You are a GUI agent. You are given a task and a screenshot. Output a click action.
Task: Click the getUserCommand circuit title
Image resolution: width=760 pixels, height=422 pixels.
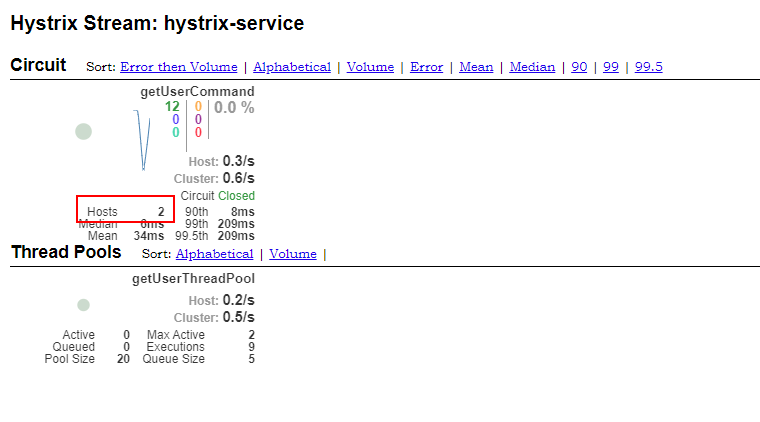(x=197, y=92)
